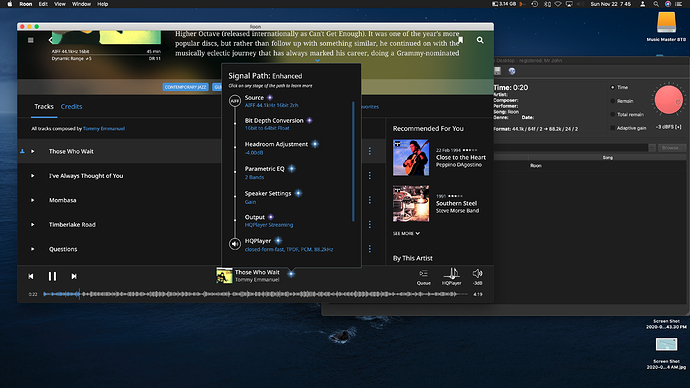The height and width of the screenshot is (388, 690).
Task: Open more options for Mombasa row
Action: point(370,200)
